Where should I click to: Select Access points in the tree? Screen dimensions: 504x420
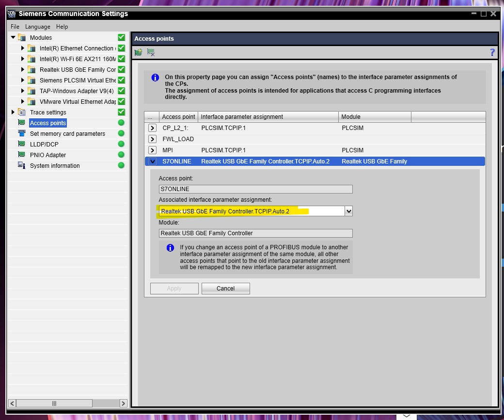pyautogui.click(x=48, y=123)
